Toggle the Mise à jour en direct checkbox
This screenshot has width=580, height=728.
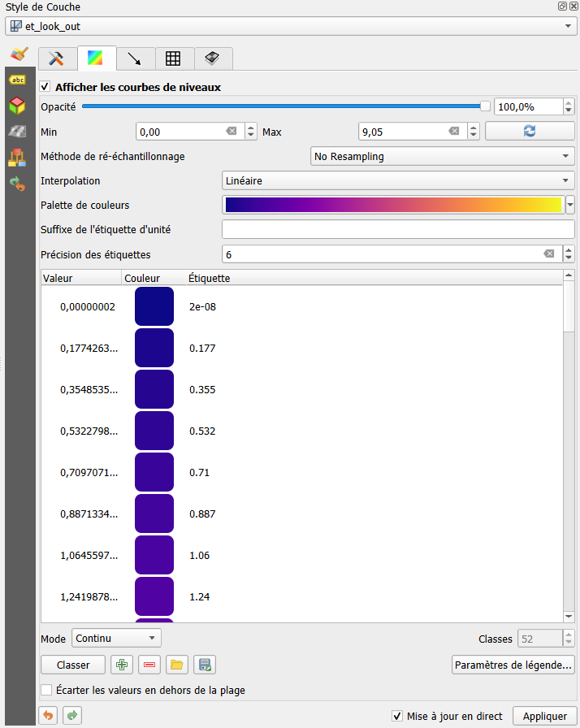[x=397, y=716]
